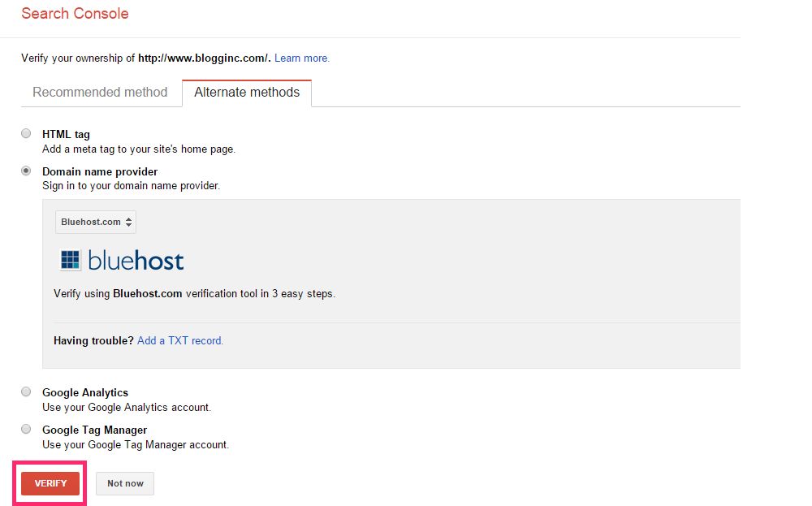Switch to the Recommended method tab
Screen dimensions: 812x506
[100, 93]
